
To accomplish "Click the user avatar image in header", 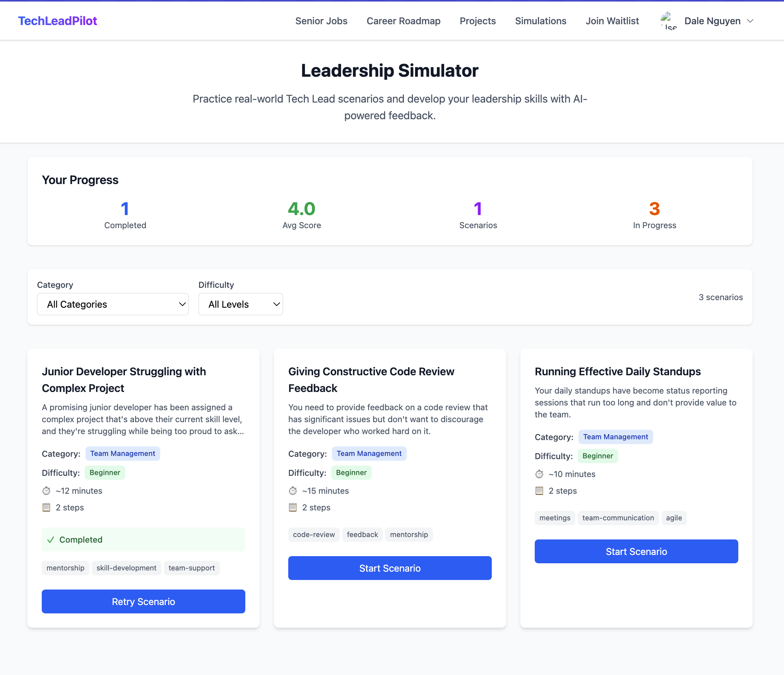I will (x=668, y=20).
